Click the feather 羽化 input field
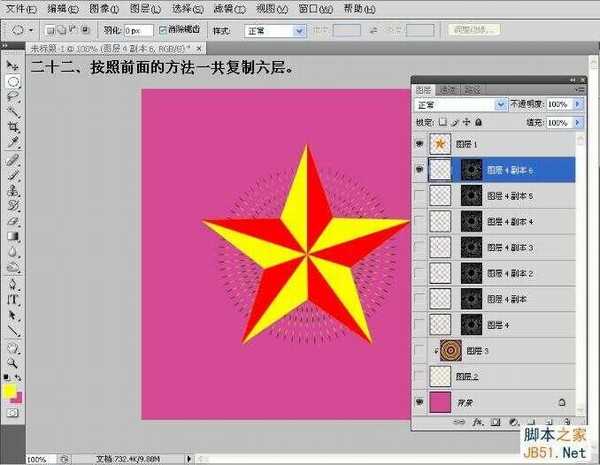 tap(134, 31)
